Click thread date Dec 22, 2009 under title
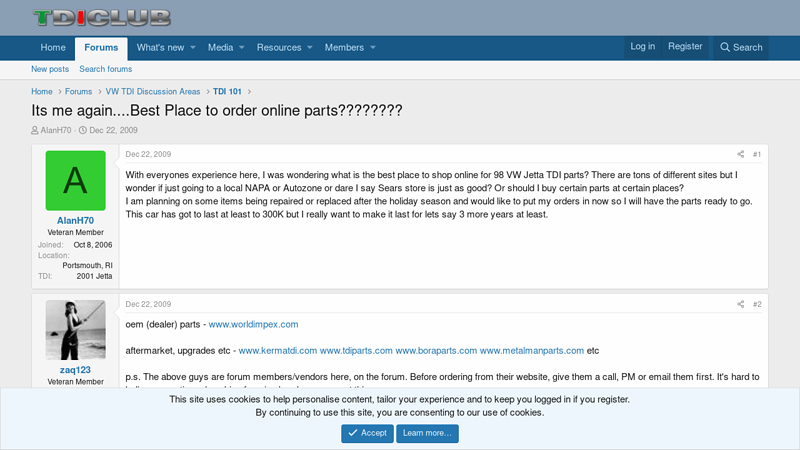Viewport: 800px width, 450px height. coord(113,130)
